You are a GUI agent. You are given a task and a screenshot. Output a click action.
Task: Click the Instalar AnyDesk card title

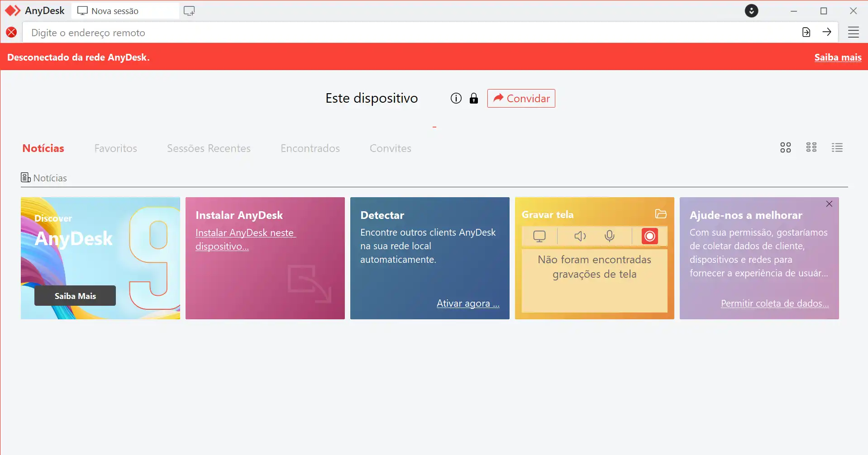click(x=239, y=215)
